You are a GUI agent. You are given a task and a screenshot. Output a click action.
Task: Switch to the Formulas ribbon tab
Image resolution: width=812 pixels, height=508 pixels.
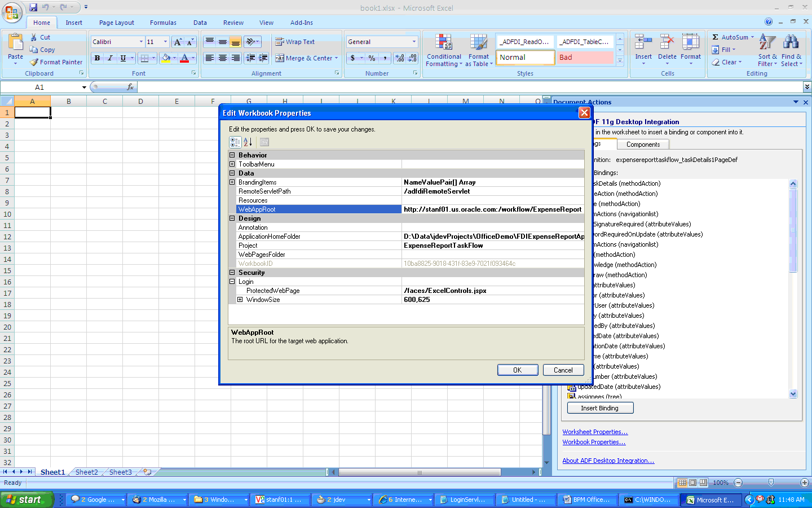pyautogui.click(x=163, y=23)
